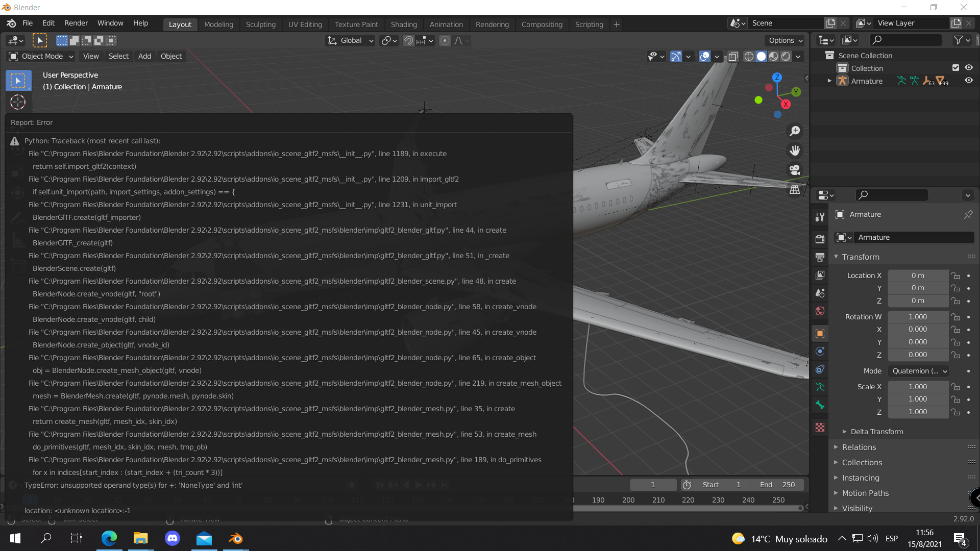The image size is (980, 551).
Task: Open the Physics Properties tab
Action: [820, 351]
